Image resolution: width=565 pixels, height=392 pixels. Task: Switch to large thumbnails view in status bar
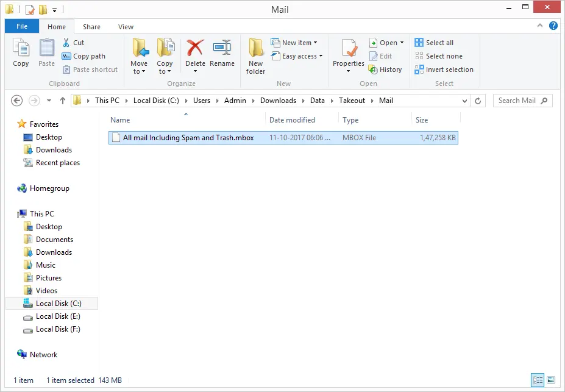[x=550, y=380]
